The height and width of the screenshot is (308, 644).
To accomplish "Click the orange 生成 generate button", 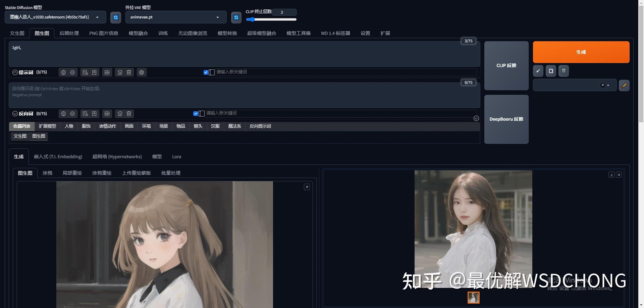I will coord(581,52).
